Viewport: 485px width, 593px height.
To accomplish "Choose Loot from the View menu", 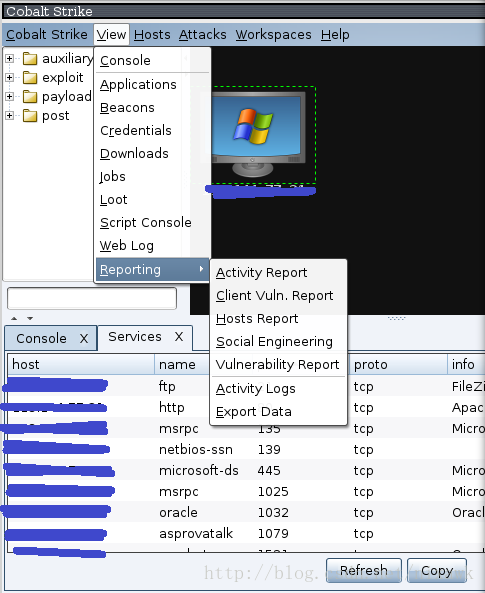I will [x=152, y=200].
